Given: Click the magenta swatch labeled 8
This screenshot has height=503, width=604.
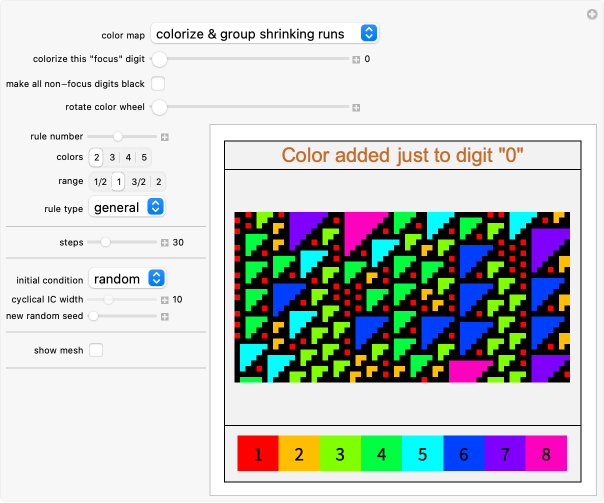Looking at the screenshot, I should 546,453.
